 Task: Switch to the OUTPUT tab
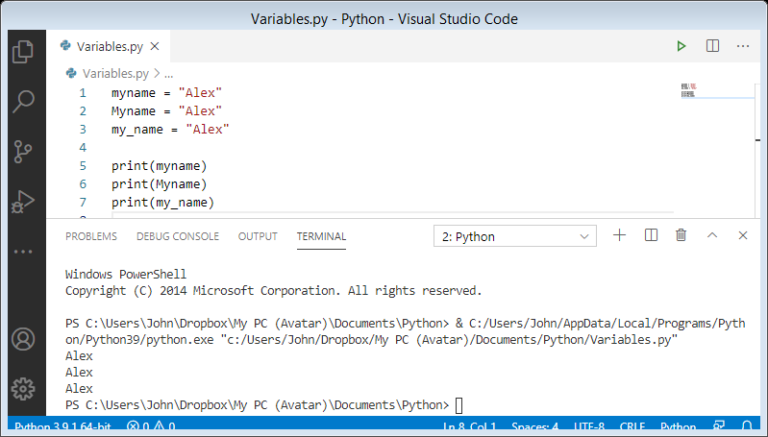coord(257,236)
